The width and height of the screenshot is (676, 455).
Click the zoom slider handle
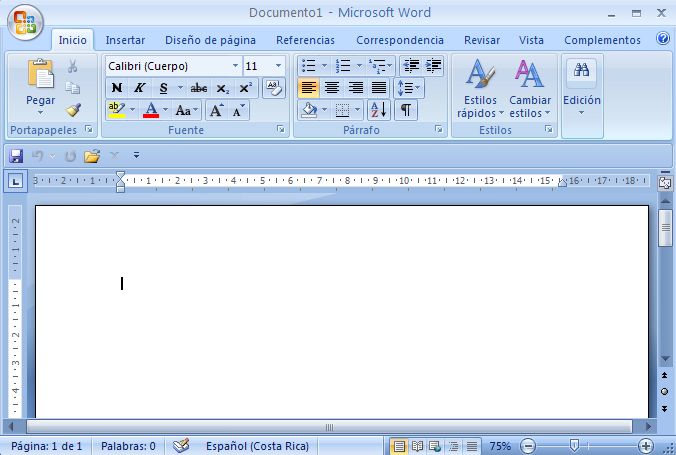tap(574, 446)
